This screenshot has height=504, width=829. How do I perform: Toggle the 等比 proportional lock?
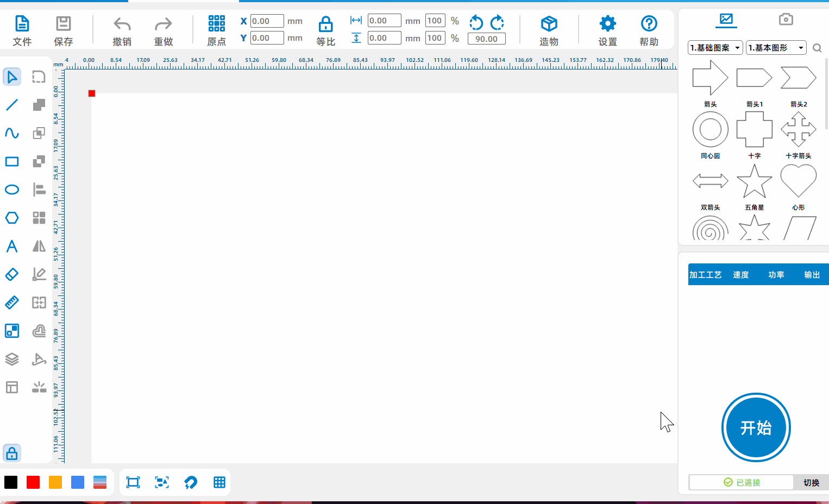(325, 24)
